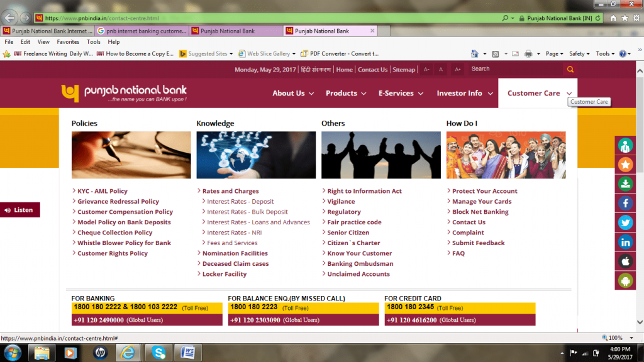644x362 pixels.
Task: Click the search magnifier icon in the header
Action: [x=570, y=69]
